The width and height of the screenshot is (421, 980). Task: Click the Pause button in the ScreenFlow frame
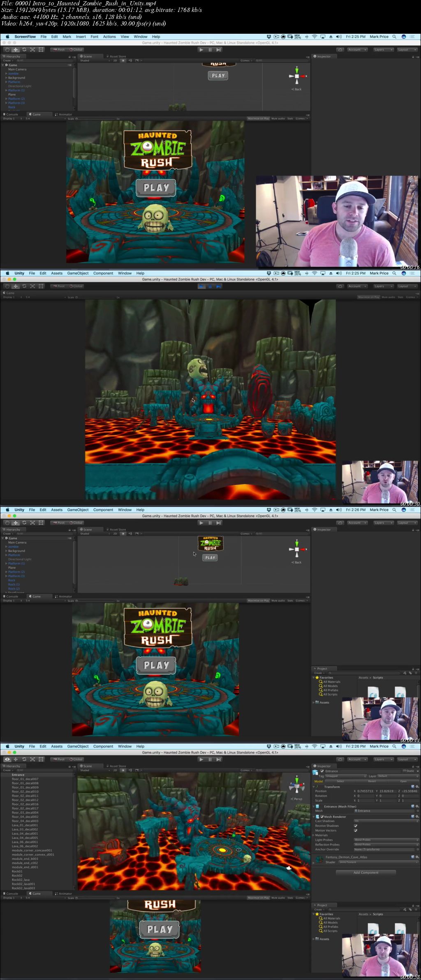tap(210, 50)
